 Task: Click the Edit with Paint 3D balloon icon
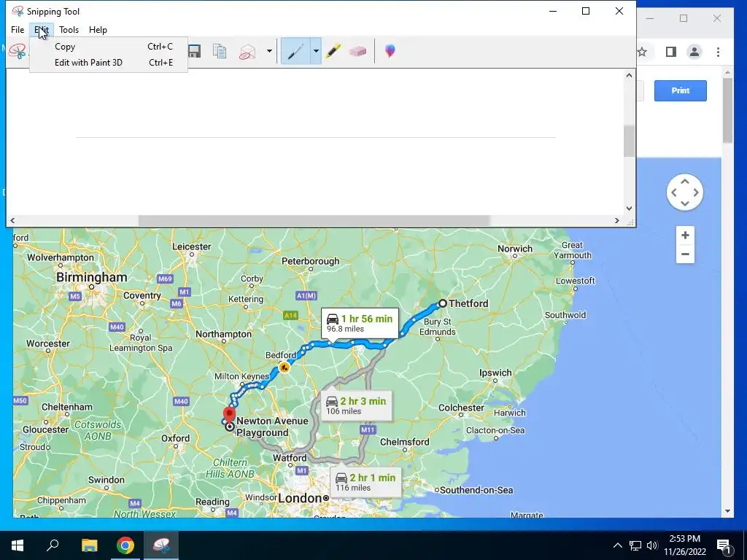tap(390, 51)
